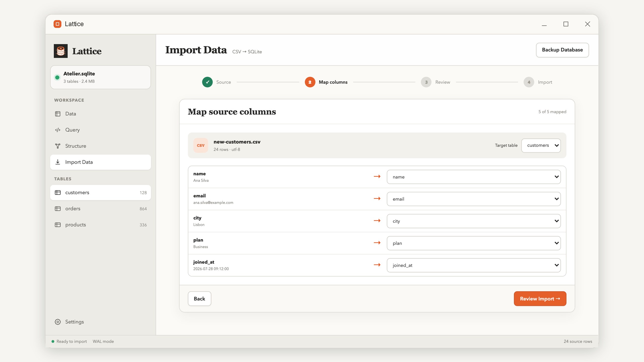Image resolution: width=644 pixels, height=362 pixels.
Task: Select the orders table entry
Action: (100, 209)
